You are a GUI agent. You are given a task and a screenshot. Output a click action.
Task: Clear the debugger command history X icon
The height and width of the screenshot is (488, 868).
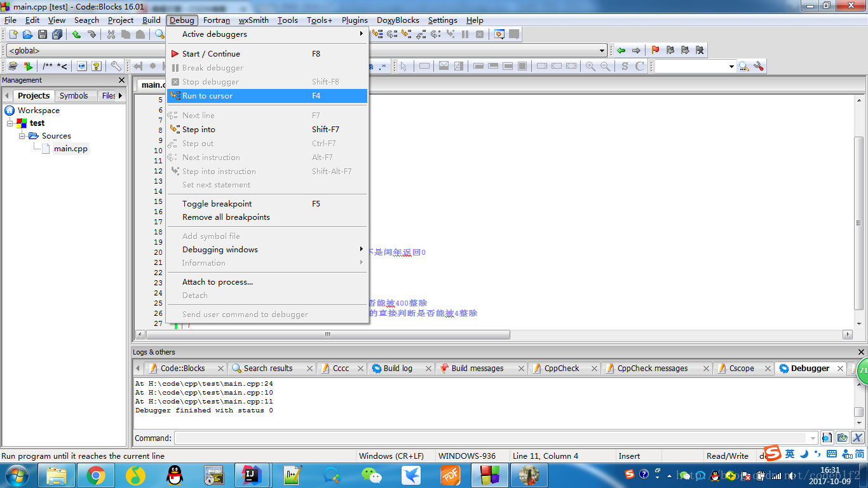tap(858, 437)
